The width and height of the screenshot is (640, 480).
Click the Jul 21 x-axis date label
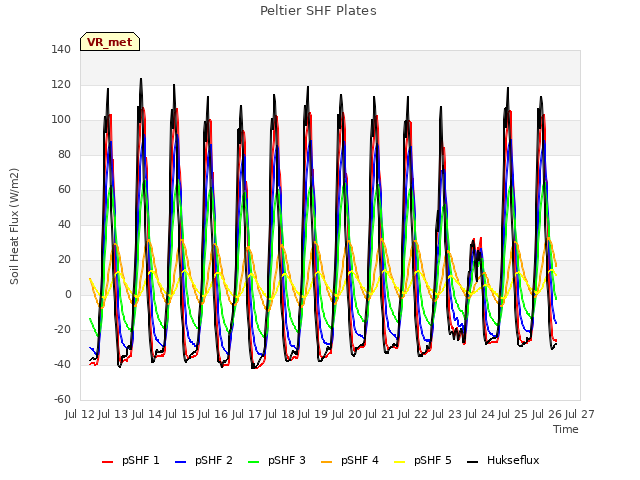(380, 414)
